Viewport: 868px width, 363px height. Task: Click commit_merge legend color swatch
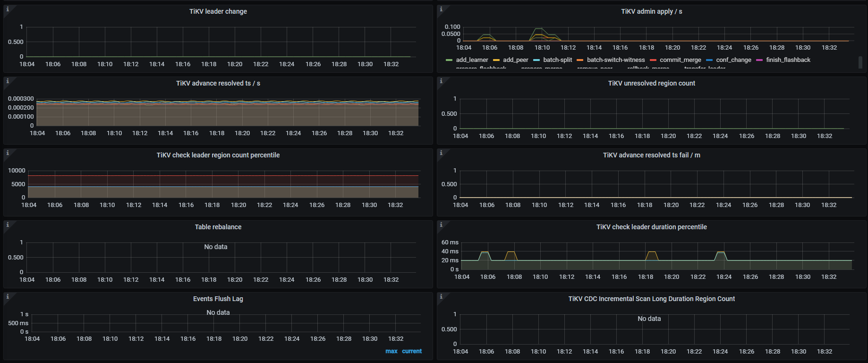pos(653,60)
